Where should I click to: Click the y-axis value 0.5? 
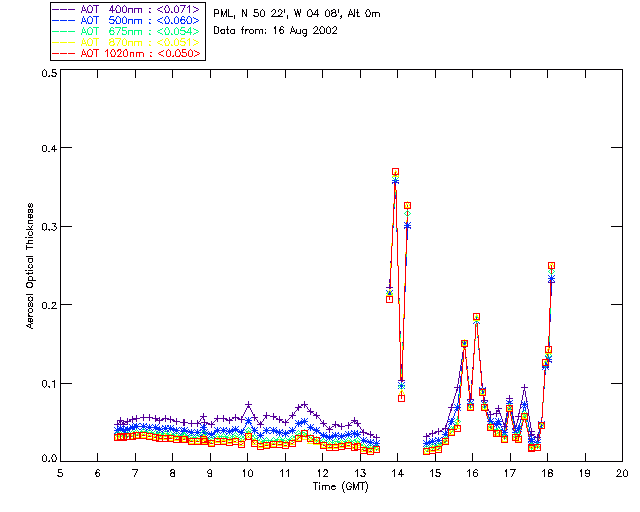coord(49,73)
